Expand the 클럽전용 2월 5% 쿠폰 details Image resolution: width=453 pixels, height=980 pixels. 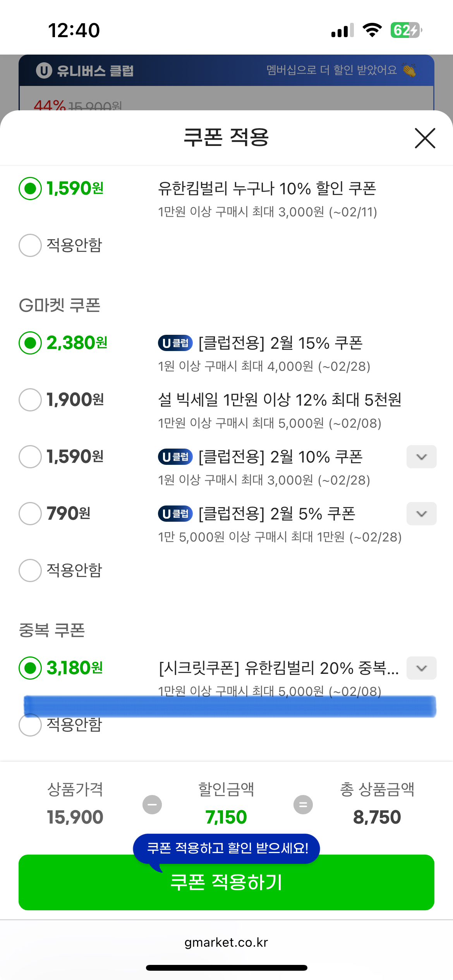pos(421,514)
